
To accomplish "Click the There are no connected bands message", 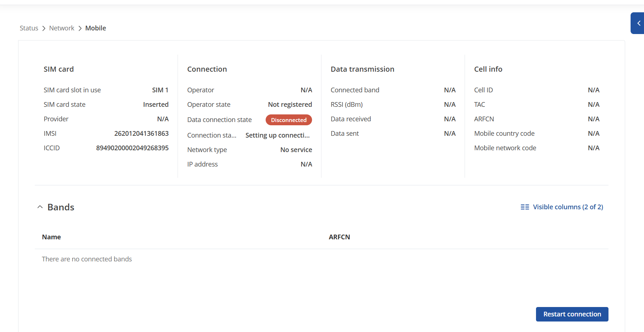I will [x=87, y=259].
